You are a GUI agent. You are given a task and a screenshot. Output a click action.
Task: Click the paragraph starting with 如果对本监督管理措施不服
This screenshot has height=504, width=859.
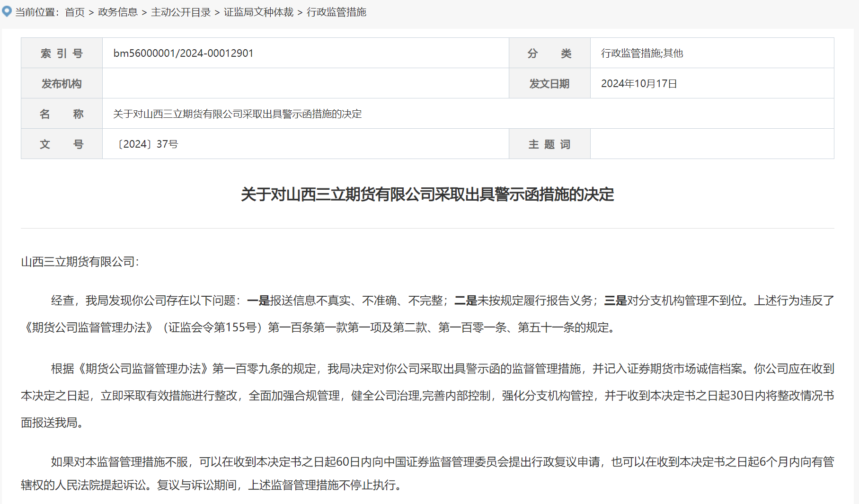click(x=427, y=473)
